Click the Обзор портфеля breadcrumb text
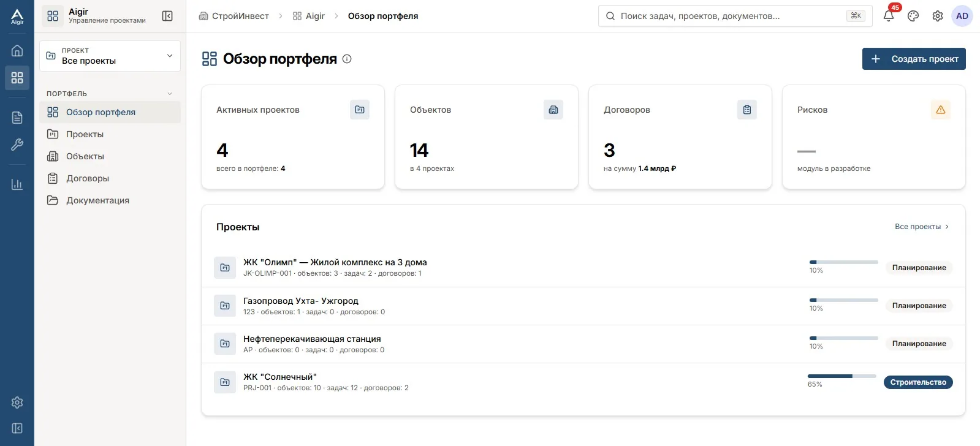This screenshot has height=446, width=980. click(383, 16)
